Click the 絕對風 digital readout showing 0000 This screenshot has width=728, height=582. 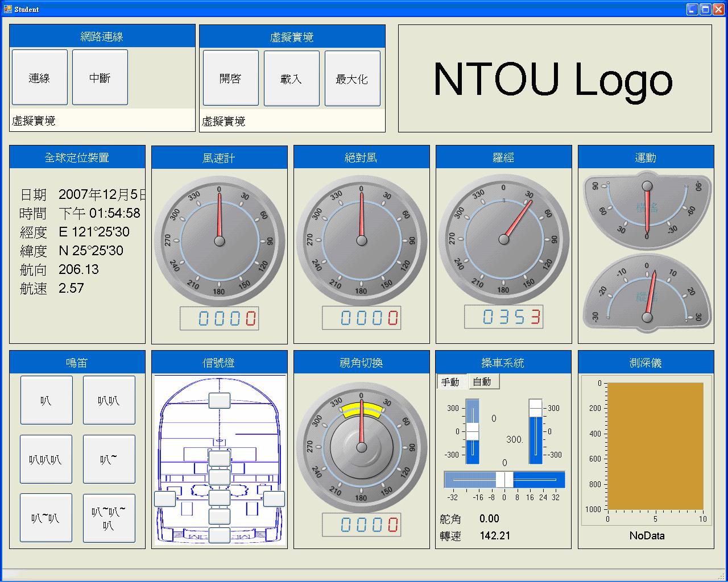(362, 318)
